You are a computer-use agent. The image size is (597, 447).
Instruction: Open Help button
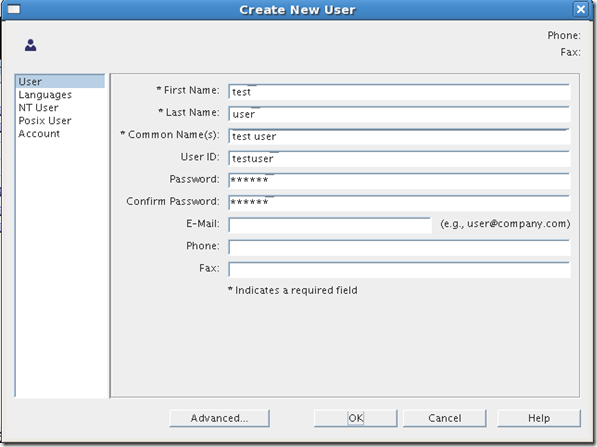click(x=539, y=418)
